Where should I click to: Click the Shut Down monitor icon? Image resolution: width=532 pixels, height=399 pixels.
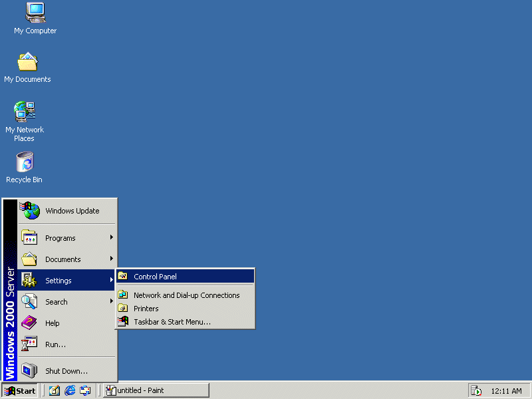point(29,370)
